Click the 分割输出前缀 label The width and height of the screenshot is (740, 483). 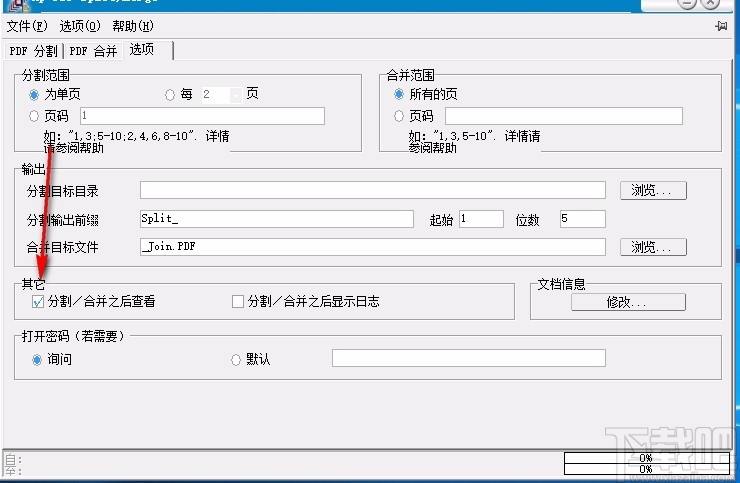tap(63, 220)
